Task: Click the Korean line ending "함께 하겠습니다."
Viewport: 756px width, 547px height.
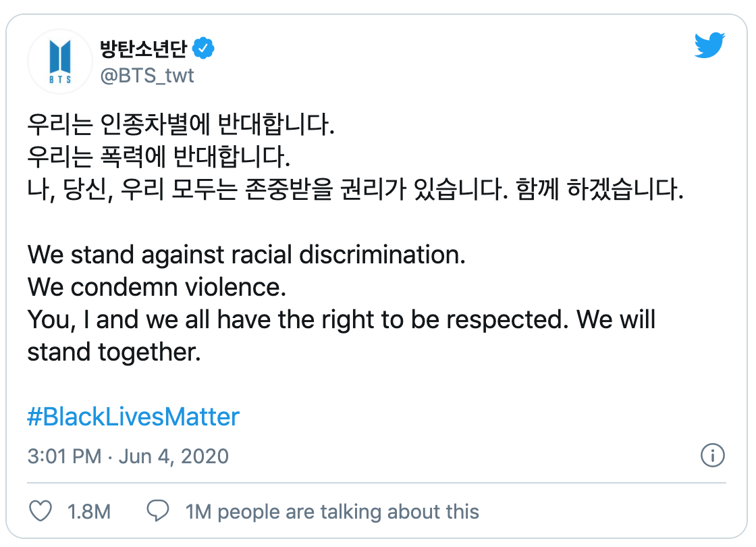Action: pyautogui.click(x=356, y=191)
